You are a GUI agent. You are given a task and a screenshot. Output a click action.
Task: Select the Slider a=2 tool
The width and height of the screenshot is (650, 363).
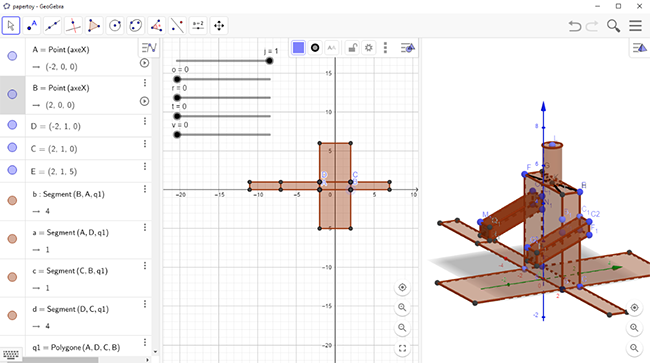198,26
